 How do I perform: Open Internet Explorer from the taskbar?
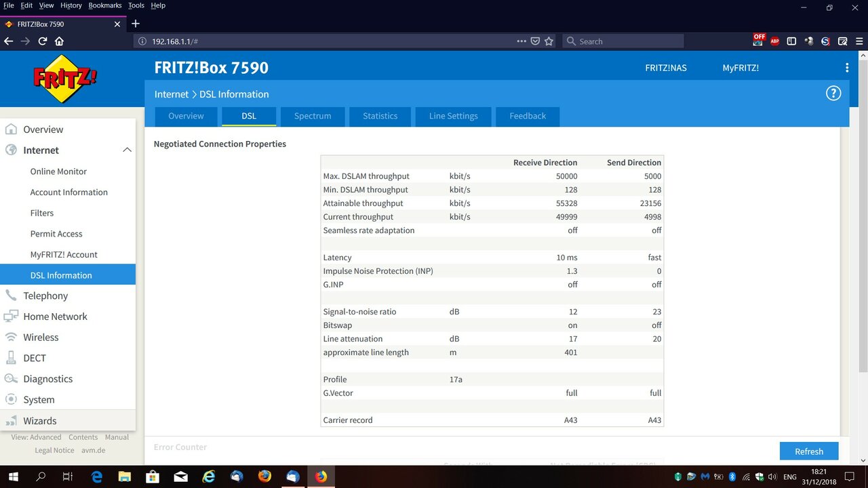pyautogui.click(x=208, y=476)
